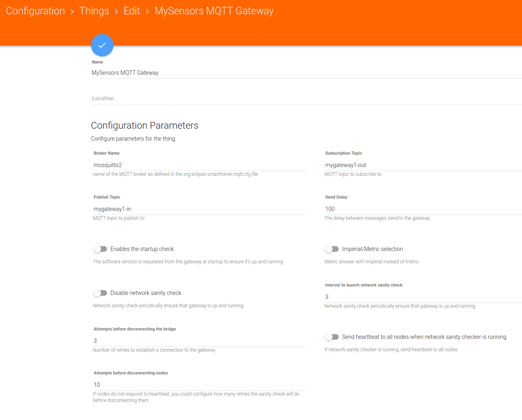522x420 pixels.
Task: Edit the Broker Name field with mosquitto2
Action: tap(200, 165)
